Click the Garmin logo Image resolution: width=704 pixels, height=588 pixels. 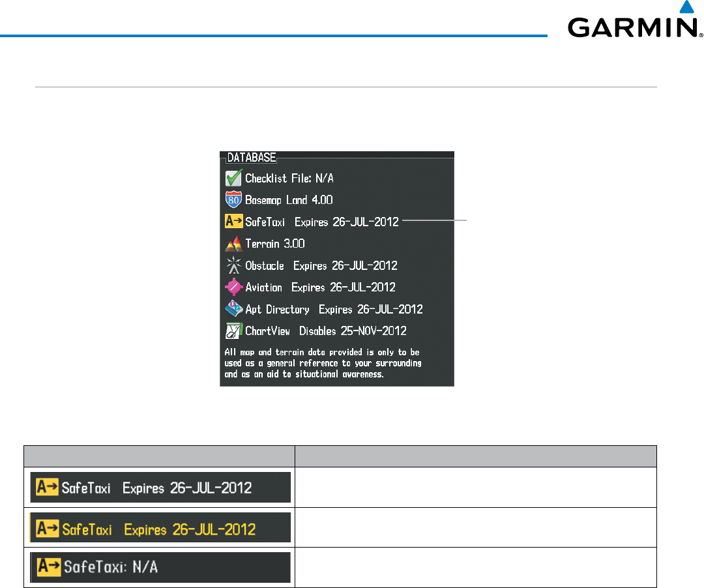[x=635, y=20]
